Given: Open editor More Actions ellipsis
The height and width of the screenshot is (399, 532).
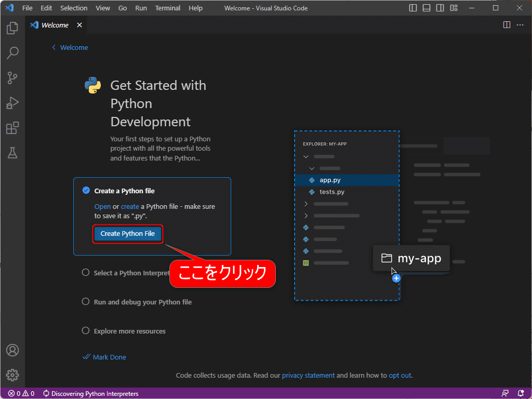Looking at the screenshot, I should pos(520,25).
